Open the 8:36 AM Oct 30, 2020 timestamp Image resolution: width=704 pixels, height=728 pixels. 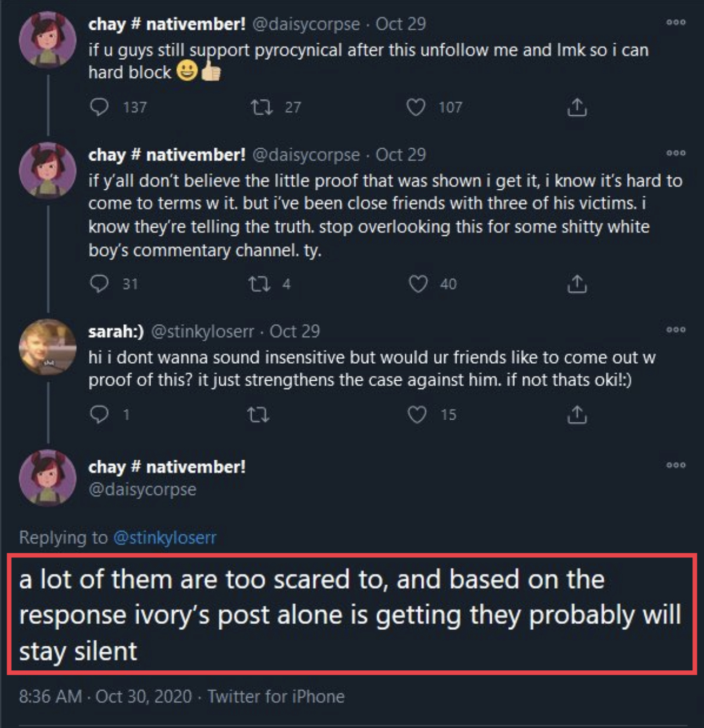tap(105, 697)
